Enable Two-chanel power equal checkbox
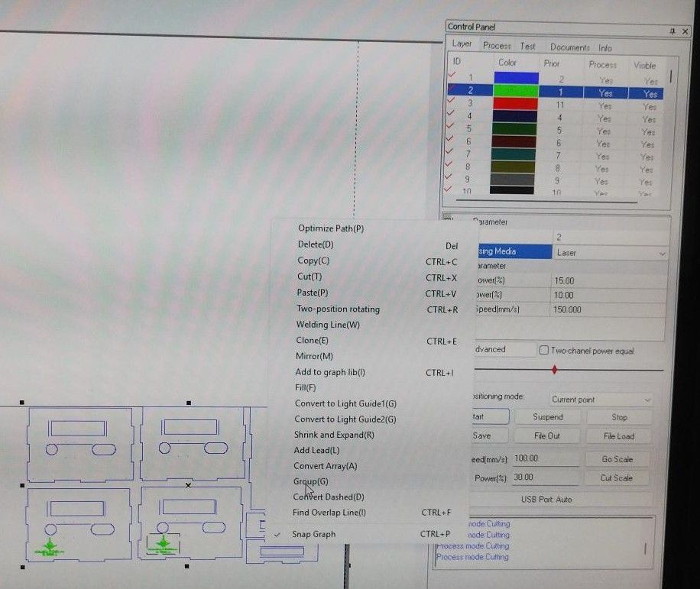The width and height of the screenshot is (700, 589). pyautogui.click(x=544, y=351)
